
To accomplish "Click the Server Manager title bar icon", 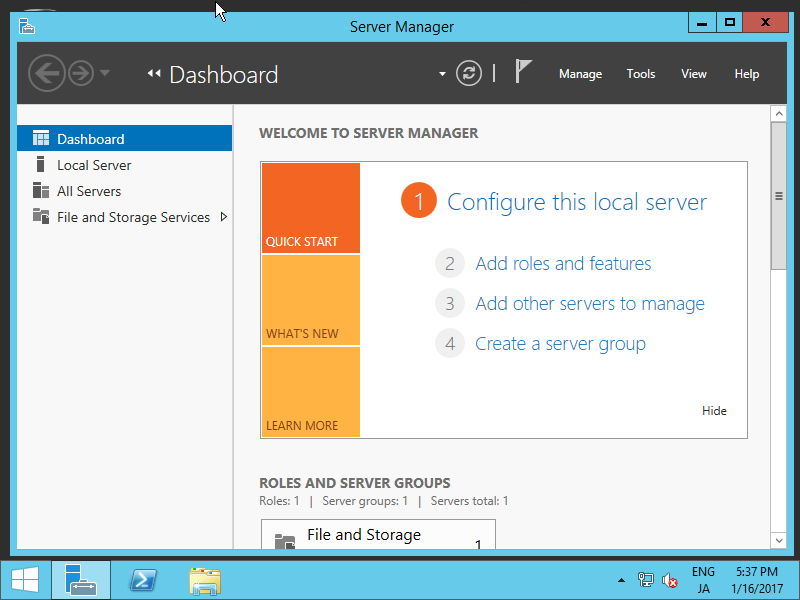I will coord(27,26).
